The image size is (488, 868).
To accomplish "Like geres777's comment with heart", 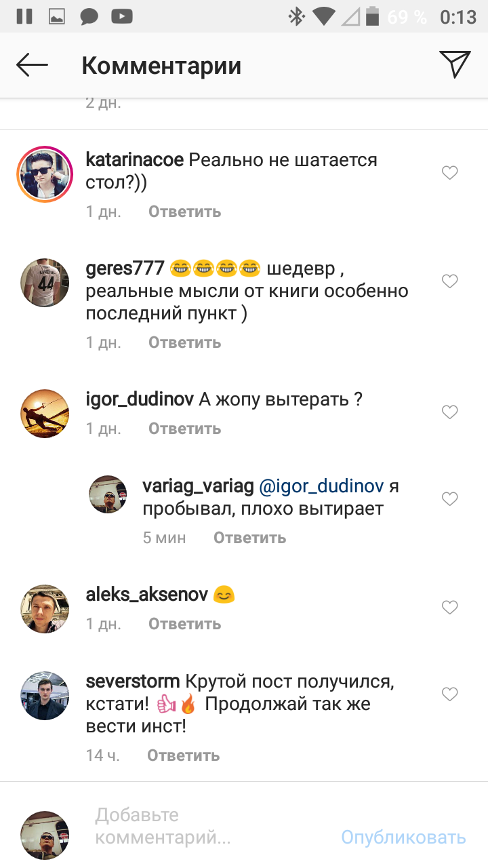I will 449,281.
